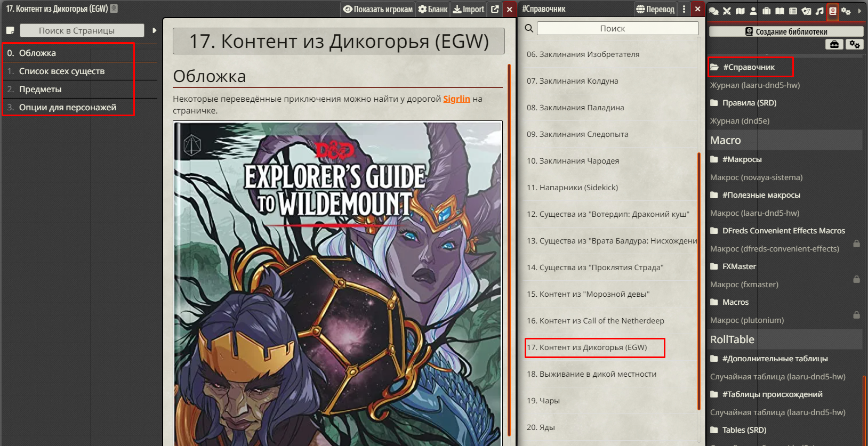The image size is (868, 446).
Task: Click the Поиск в Страницы search field
Action: click(x=82, y=30)
